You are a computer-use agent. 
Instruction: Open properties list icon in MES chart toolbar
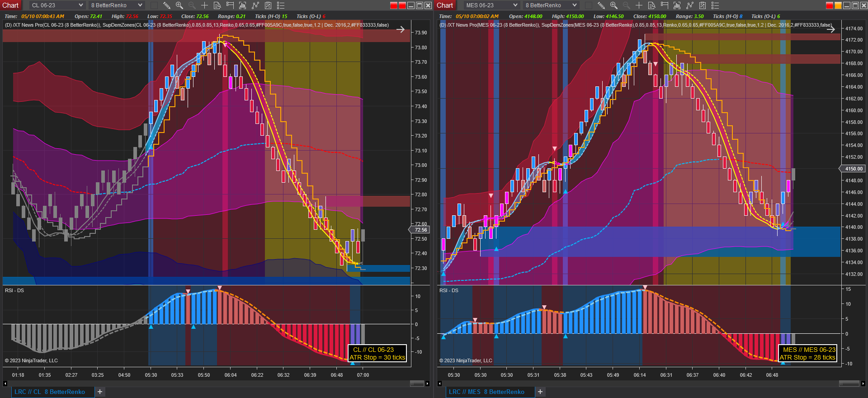(x=715, y=5)
